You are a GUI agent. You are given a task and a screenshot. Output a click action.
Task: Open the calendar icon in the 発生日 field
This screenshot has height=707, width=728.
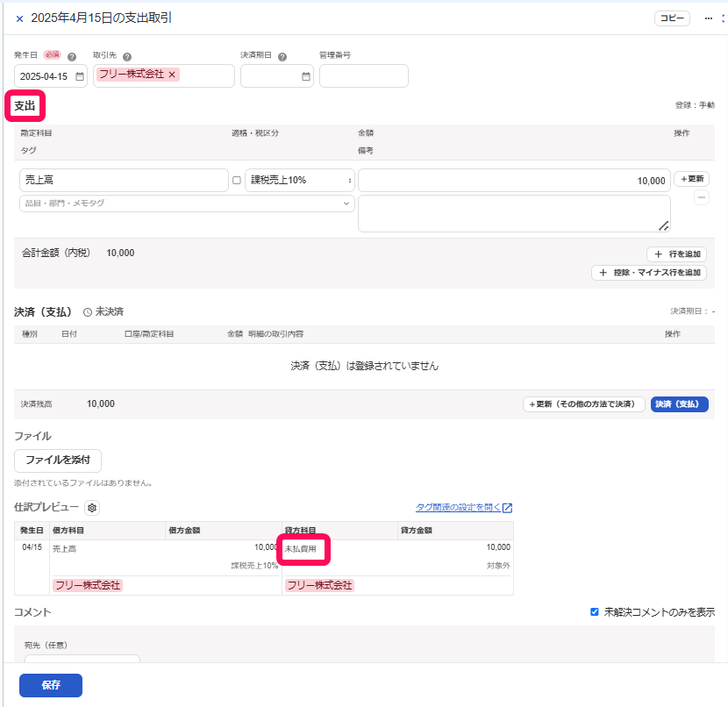pyautogui.click(x=80, y=76)
